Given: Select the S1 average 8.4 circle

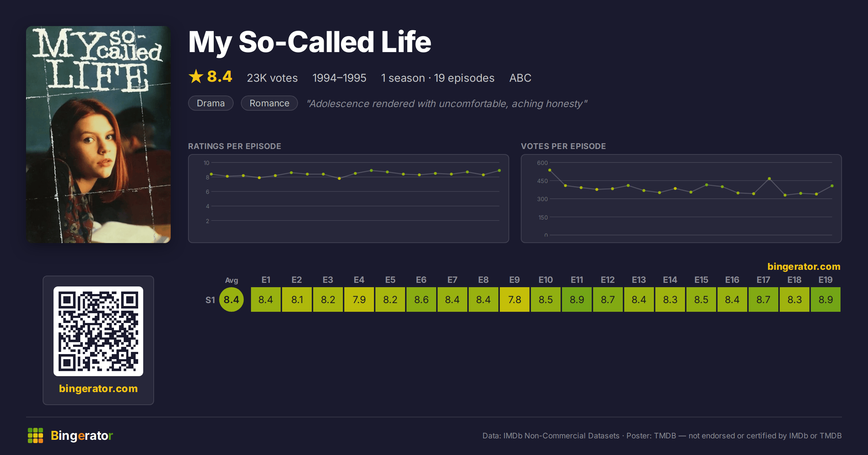Looking at the screenshot, I should (x=231, y=299).
